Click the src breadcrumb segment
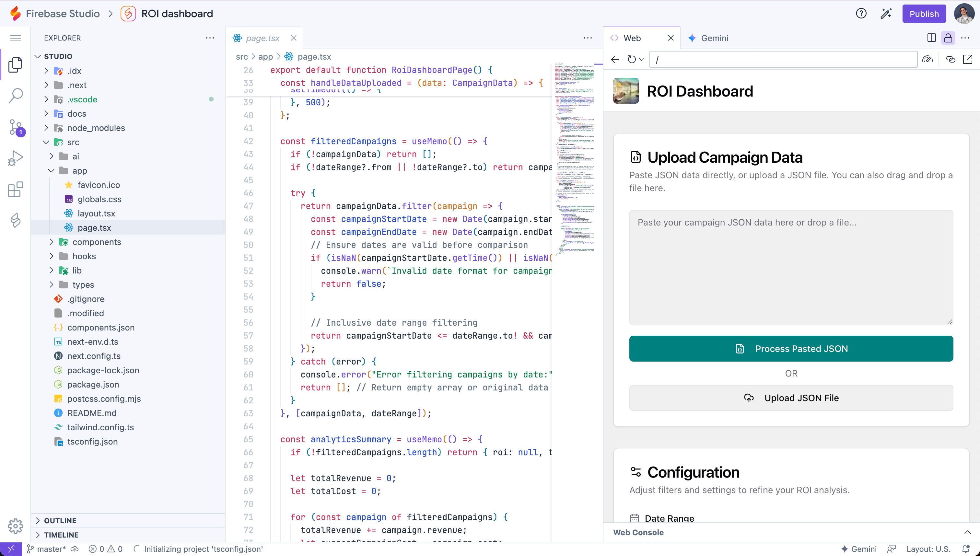980x556 pixels. click(242, 56)
